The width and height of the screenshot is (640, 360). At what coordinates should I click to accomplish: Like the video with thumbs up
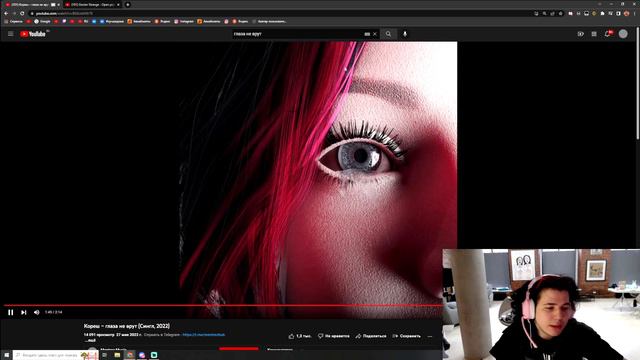pos(300,336)
